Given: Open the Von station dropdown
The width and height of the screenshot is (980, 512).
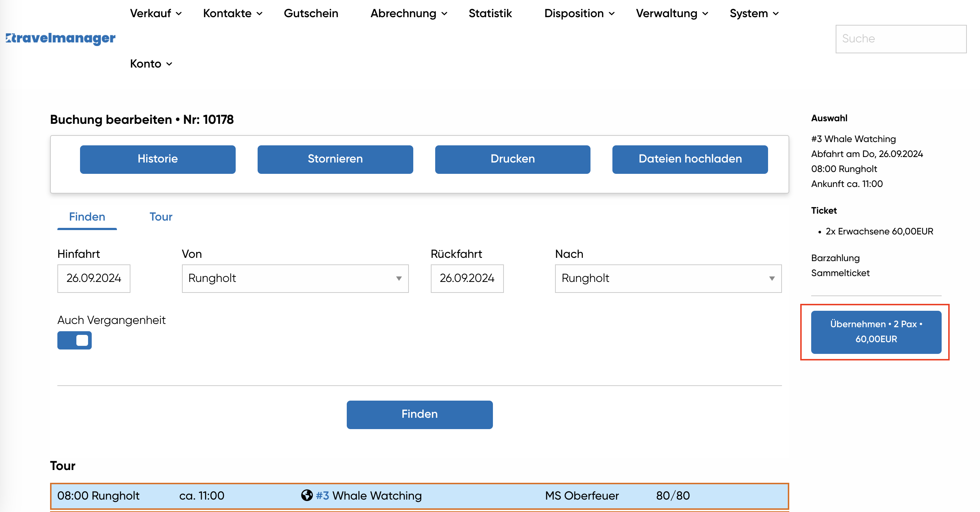Looking at the screenshot, I should coord(295,278).
